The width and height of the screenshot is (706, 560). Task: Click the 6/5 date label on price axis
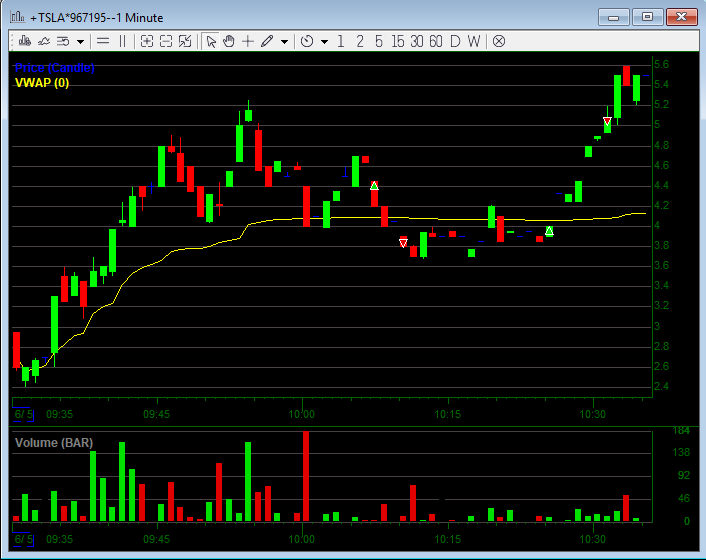[23, 414]
